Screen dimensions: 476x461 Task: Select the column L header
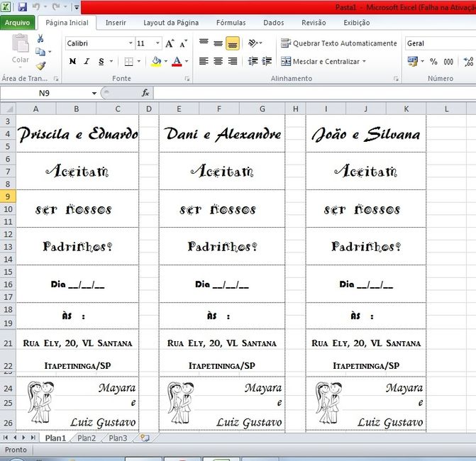pyautogui.click(x=446, y=109)
